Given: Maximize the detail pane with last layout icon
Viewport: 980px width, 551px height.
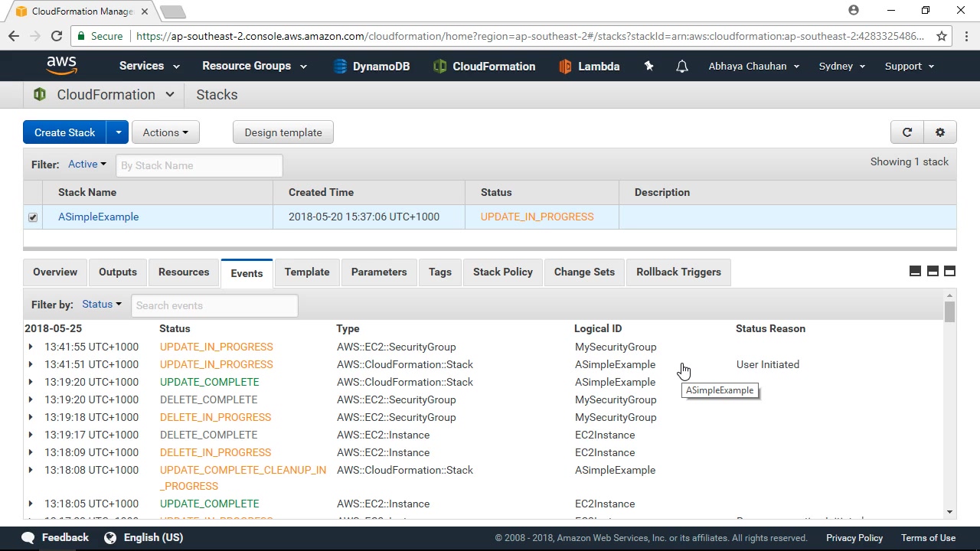Looking at the screenshot, I should [949, 271].
